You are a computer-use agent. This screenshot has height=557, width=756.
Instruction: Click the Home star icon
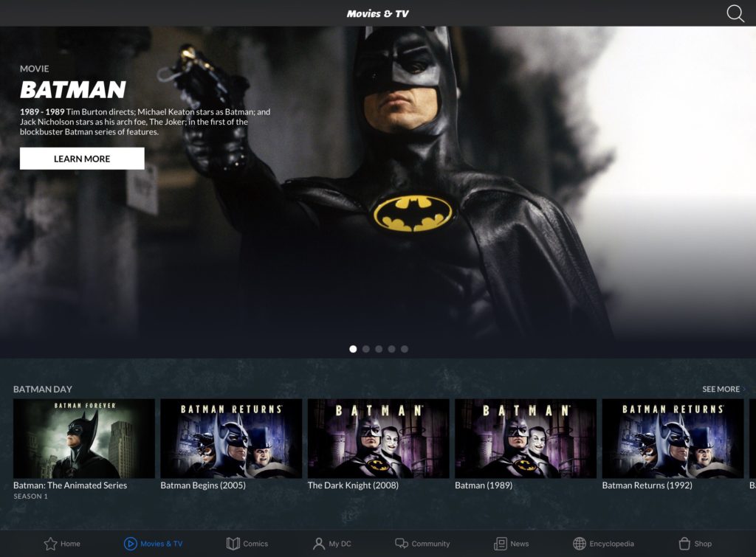pos(50,544)
